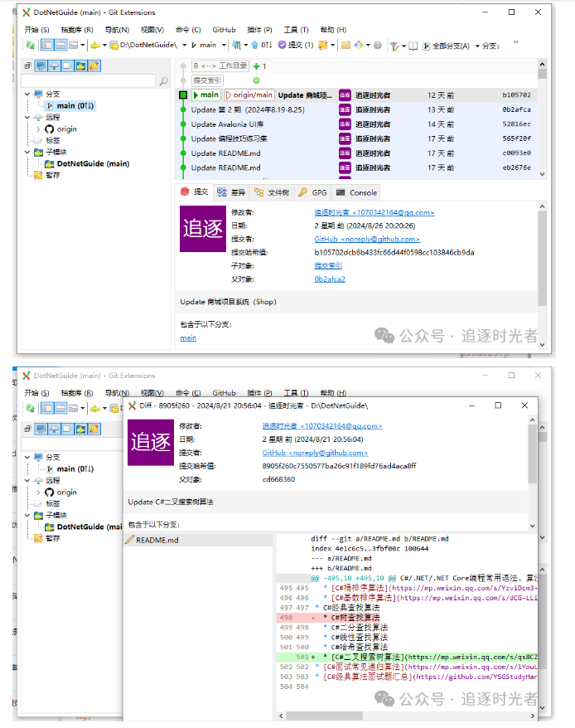Open the 开始 (S) menu in top window
This screenshot has height=728, width=575.
pyautogui.click(x=36, y=30)
